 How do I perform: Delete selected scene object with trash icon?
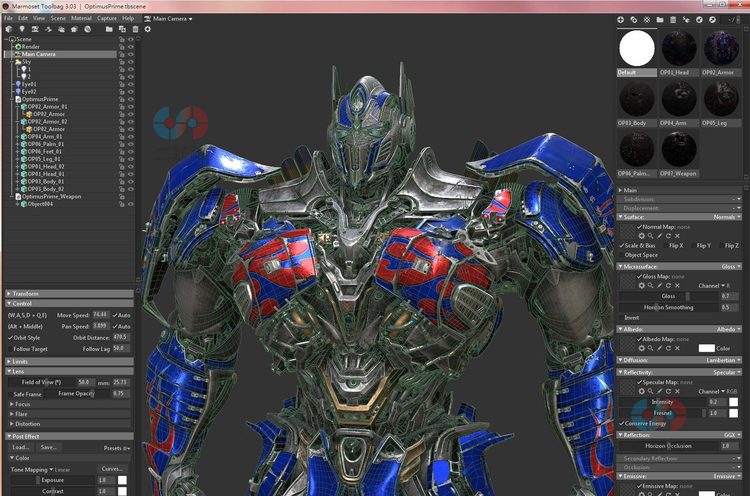click(135, 29)
